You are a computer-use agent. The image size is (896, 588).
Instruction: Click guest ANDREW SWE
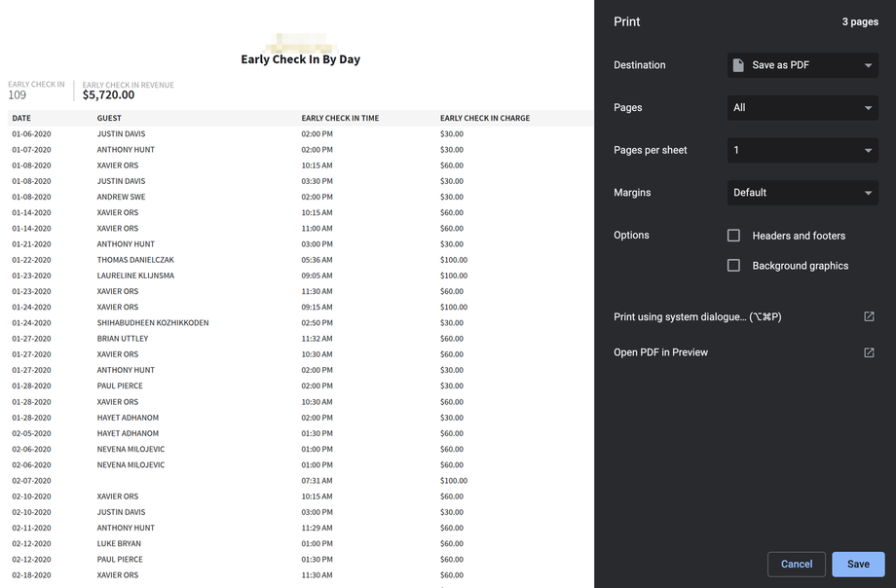(x=121, y=198)
